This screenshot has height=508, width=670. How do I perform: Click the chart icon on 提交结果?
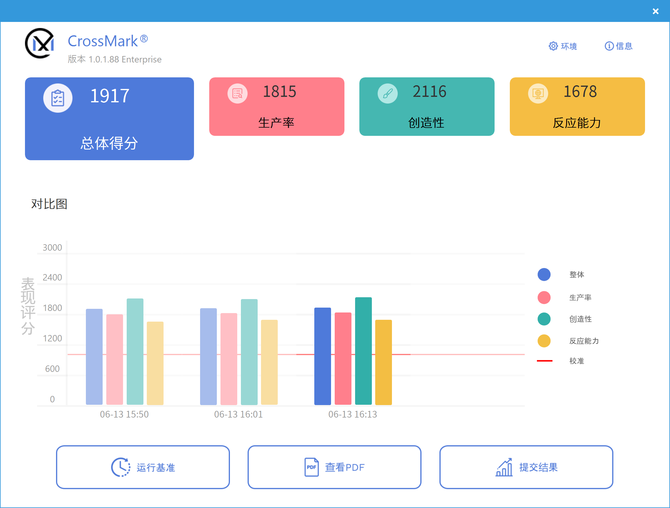coord(504,467)
